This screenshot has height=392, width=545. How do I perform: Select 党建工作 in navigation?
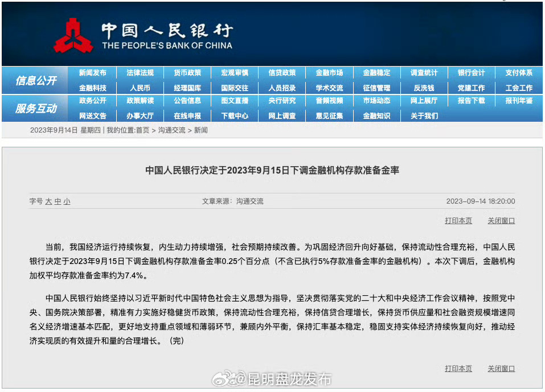471,88
